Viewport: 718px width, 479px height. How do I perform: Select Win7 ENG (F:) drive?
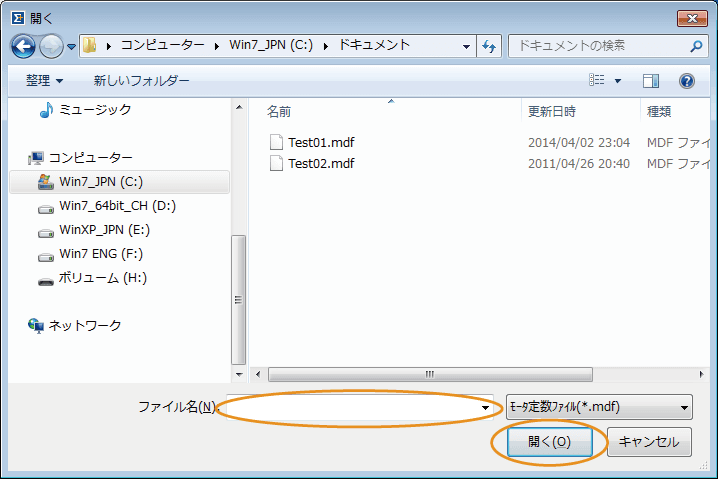tap(101, 254)
